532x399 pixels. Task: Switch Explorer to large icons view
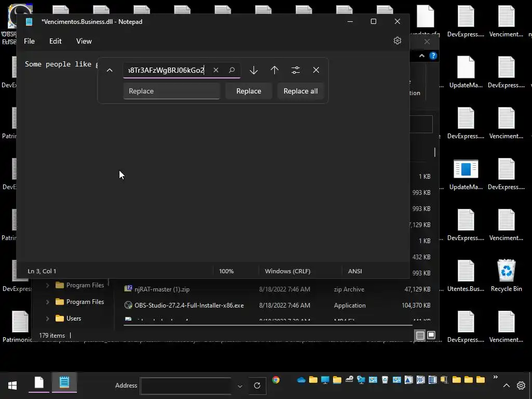pyautogui.click(x=431, y=336)
